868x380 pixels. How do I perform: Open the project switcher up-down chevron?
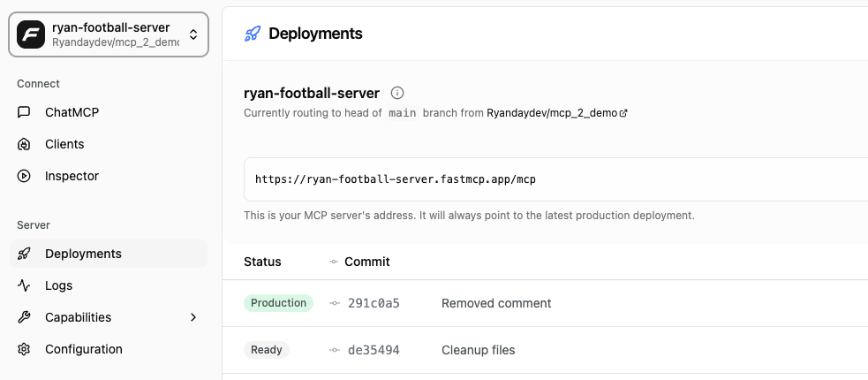pos(193,34)
